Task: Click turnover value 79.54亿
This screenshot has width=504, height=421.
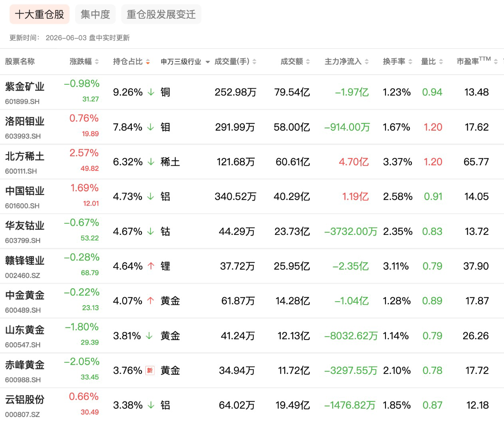Action: [292, 92]
